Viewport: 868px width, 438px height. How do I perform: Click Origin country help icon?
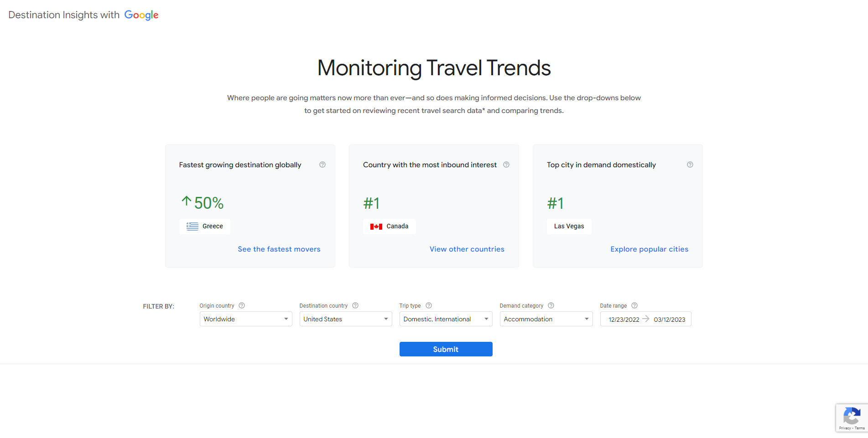[x=242, y=305]
